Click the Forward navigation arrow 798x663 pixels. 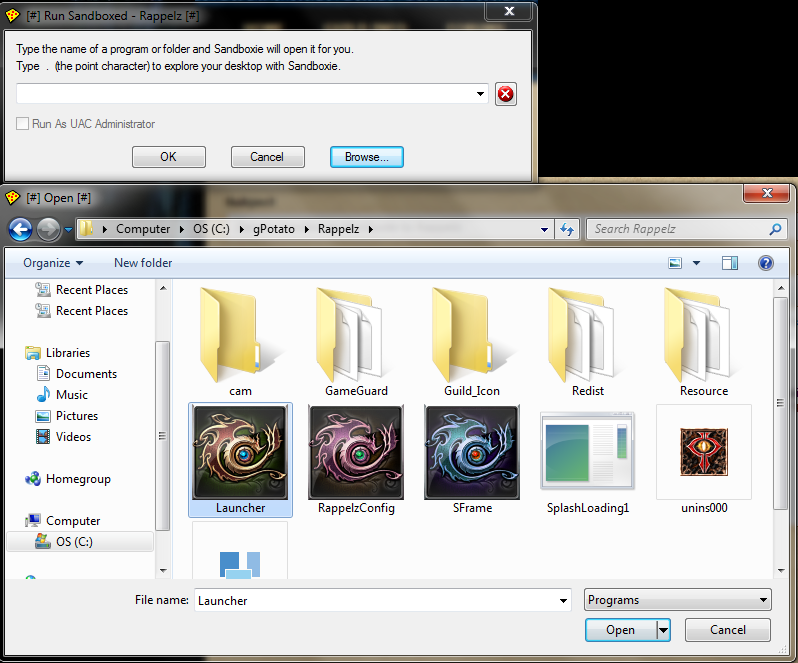pyautogui.click(x=48, y=229)
